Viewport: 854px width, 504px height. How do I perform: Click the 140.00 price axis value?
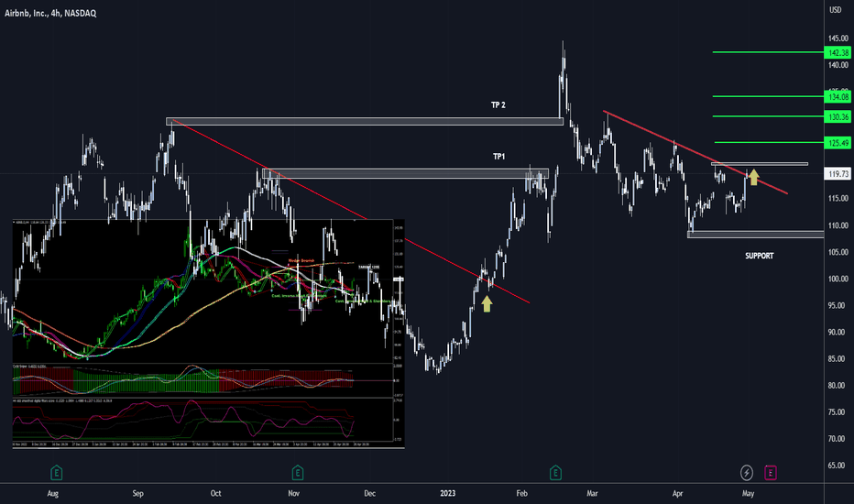838,65
